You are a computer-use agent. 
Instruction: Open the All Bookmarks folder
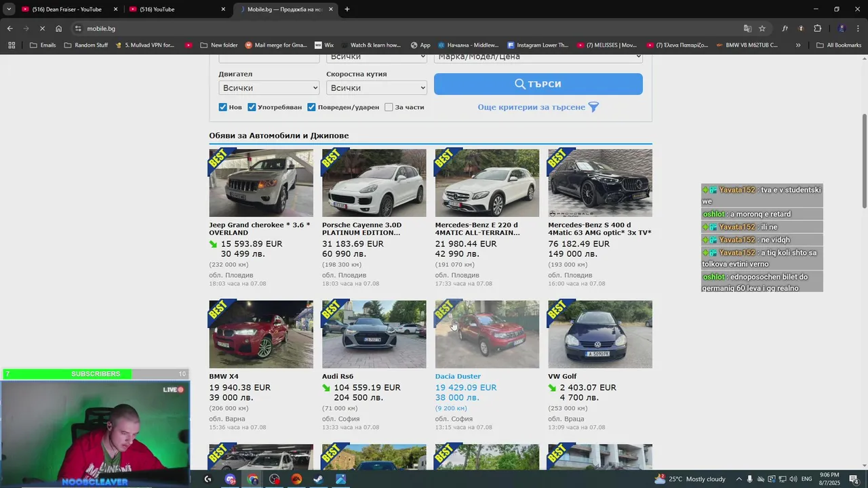coord(839,45)
